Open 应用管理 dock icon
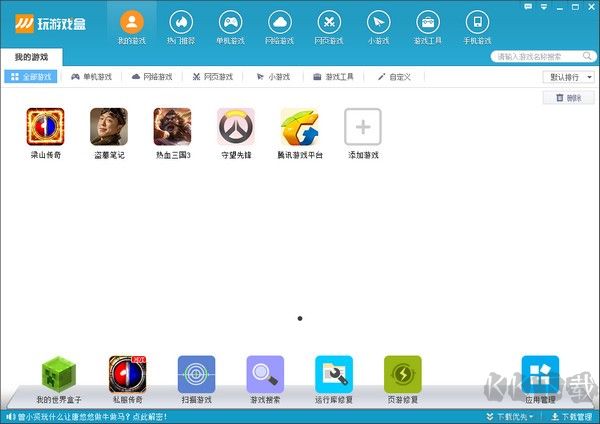 pos(540,374)
